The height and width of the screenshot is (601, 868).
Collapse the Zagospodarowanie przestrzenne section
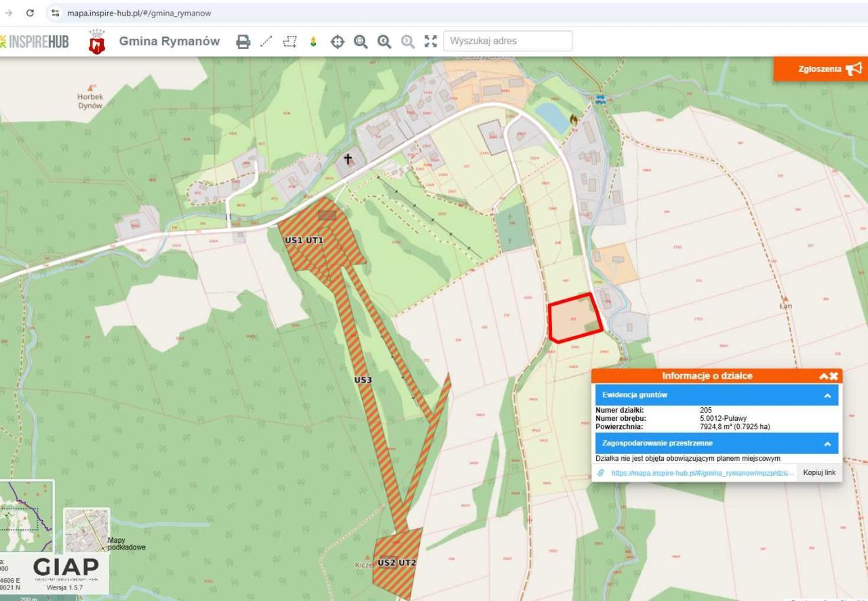click(827, 443)
